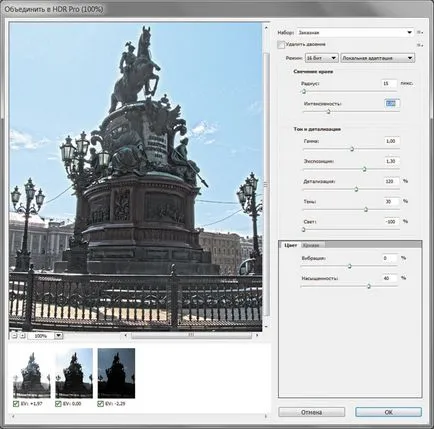The width and height of the screenshot is (434, 429).
Task: Enable the remove ghosts checkbox
Action: pos(282,45)
